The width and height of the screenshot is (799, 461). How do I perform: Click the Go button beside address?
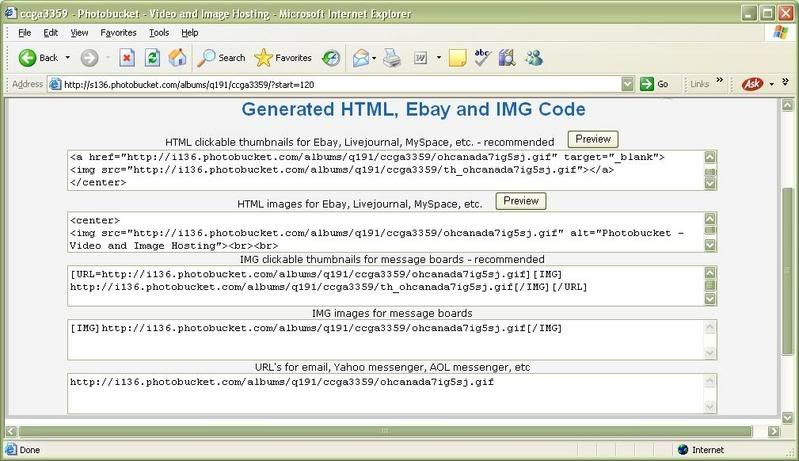click(x=655, y=84)
